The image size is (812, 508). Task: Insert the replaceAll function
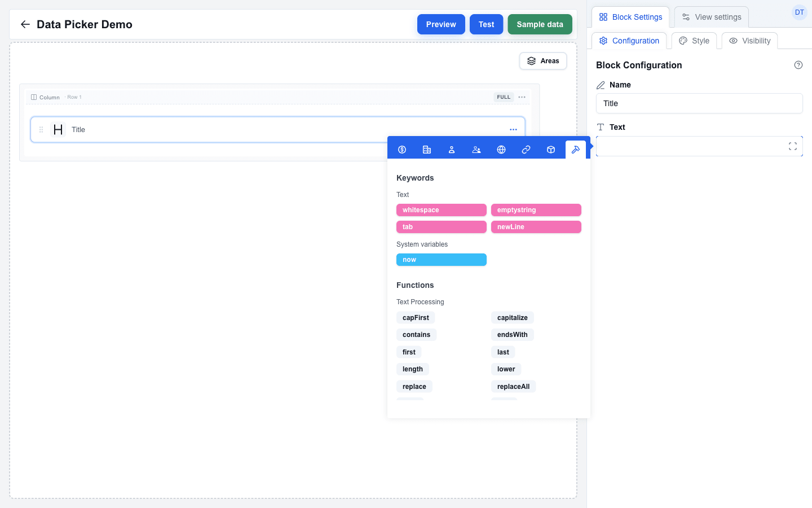(514, 387)
